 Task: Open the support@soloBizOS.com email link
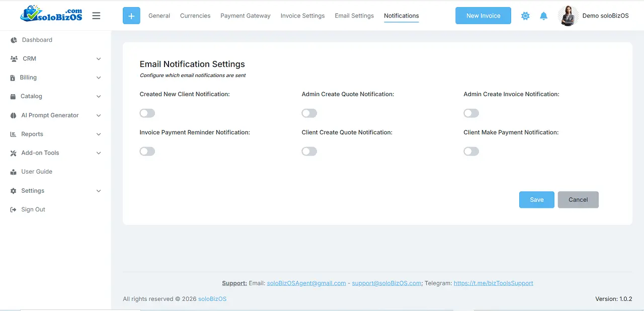point(386,283)
